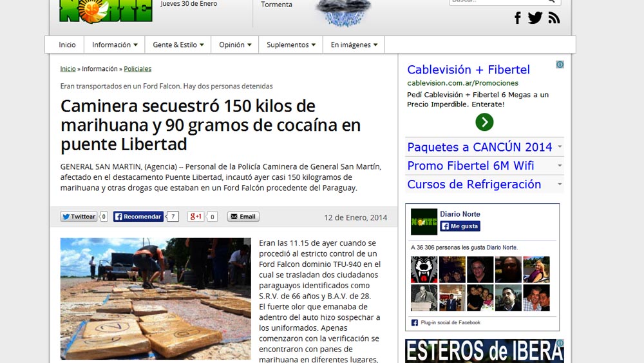This screenshot has height=363, width=644.
Task: Click the green arrow circle in ad
Action: tap(484, 122)
